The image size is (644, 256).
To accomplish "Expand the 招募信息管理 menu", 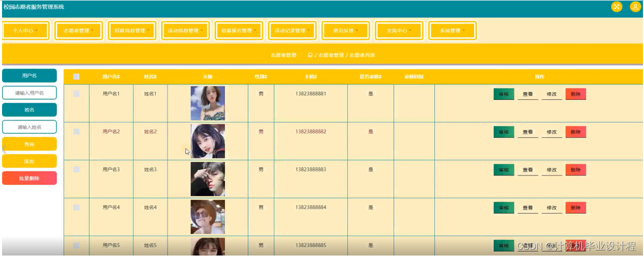I will click(x=132, y=31).
